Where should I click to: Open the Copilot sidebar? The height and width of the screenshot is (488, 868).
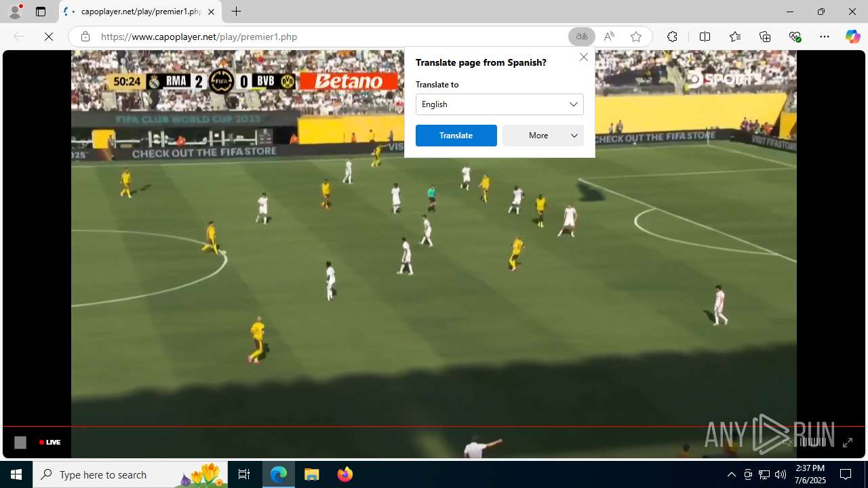click(853, 37)
